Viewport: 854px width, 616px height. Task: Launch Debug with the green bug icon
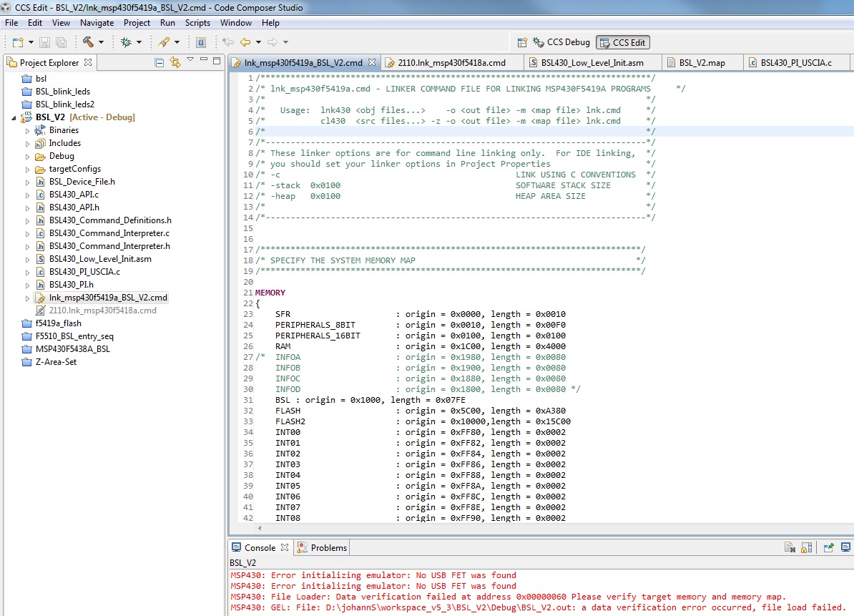126,42
